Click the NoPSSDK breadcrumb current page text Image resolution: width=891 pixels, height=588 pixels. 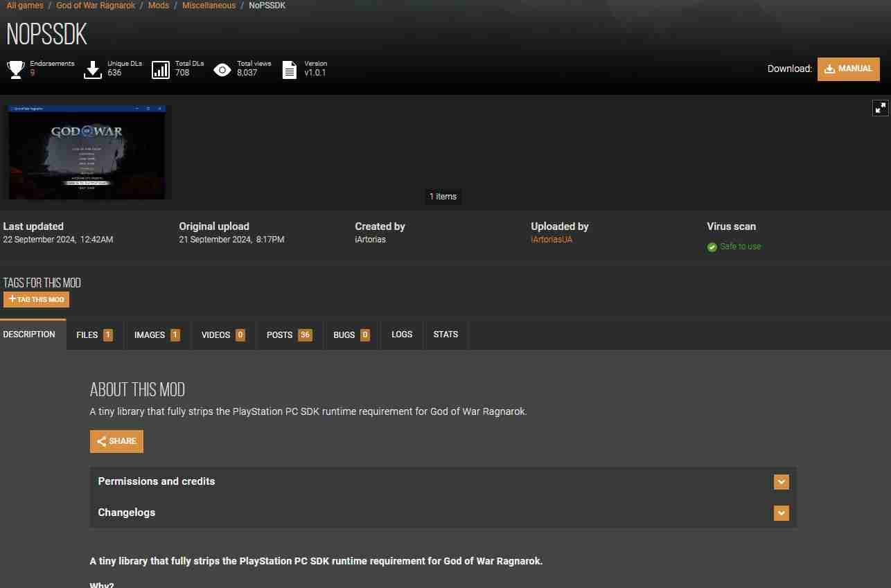point(267,6)
